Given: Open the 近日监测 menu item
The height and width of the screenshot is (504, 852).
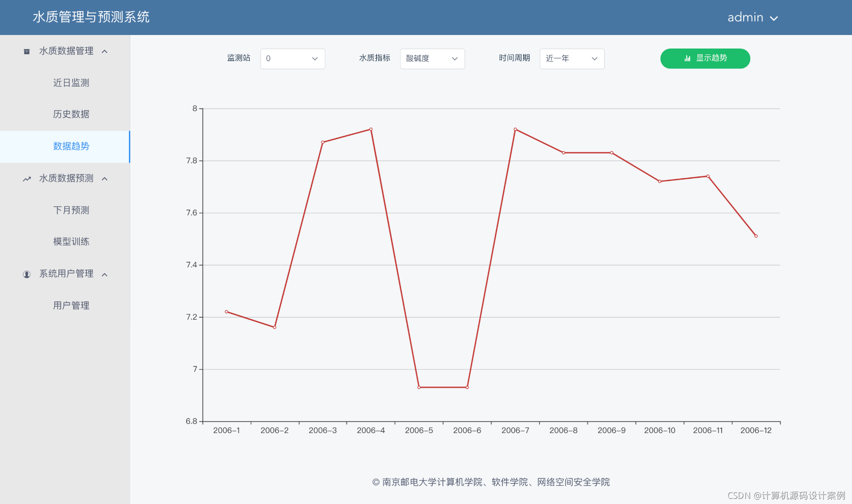Looking at the screenshot, I should [65, 83].
